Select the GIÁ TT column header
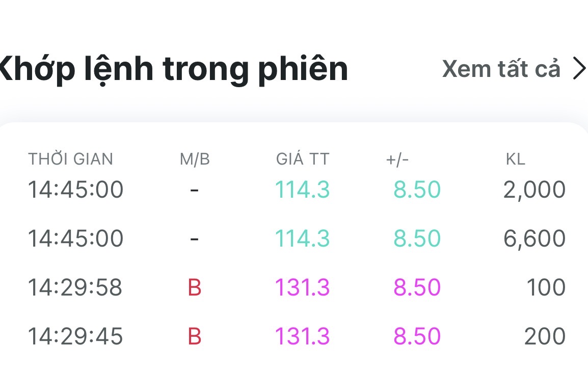Screen dimensions: 588x374 [x=303, y=159]
